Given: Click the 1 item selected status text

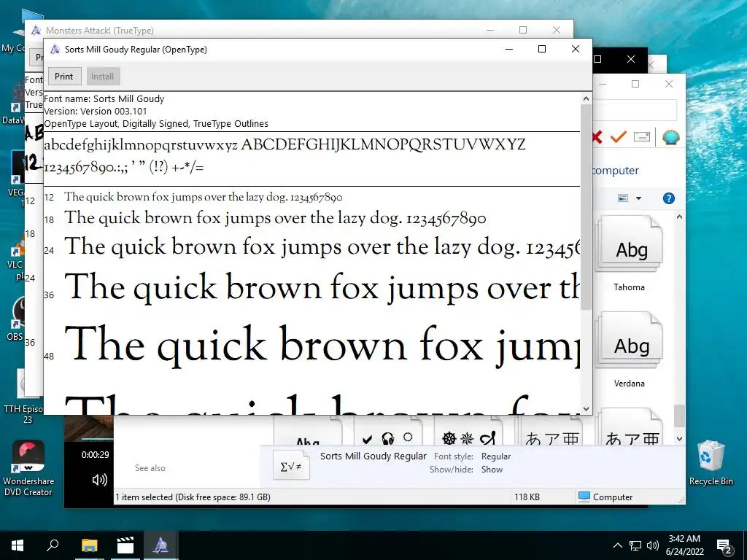Looking at the screenshot, I should pos(193,497).
